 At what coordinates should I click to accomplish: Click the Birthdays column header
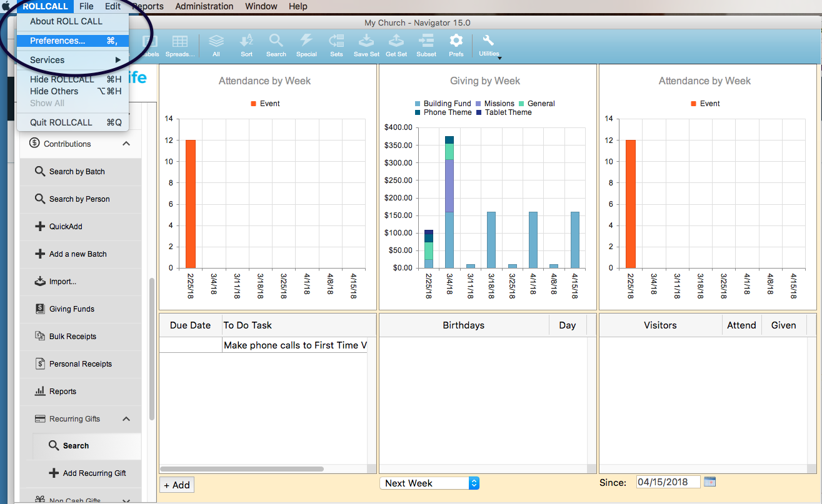(x=464, y=325)
